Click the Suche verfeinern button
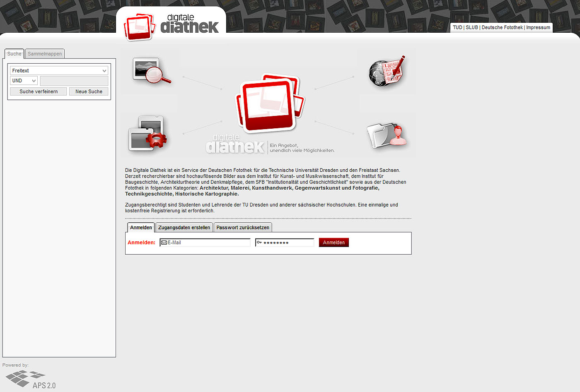 38,91
